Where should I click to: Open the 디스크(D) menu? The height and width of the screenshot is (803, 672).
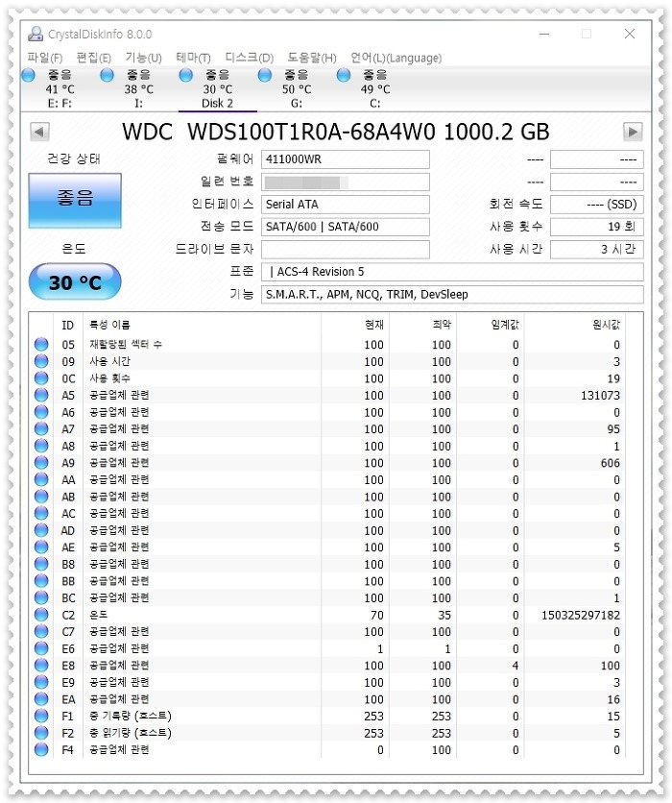250,58
